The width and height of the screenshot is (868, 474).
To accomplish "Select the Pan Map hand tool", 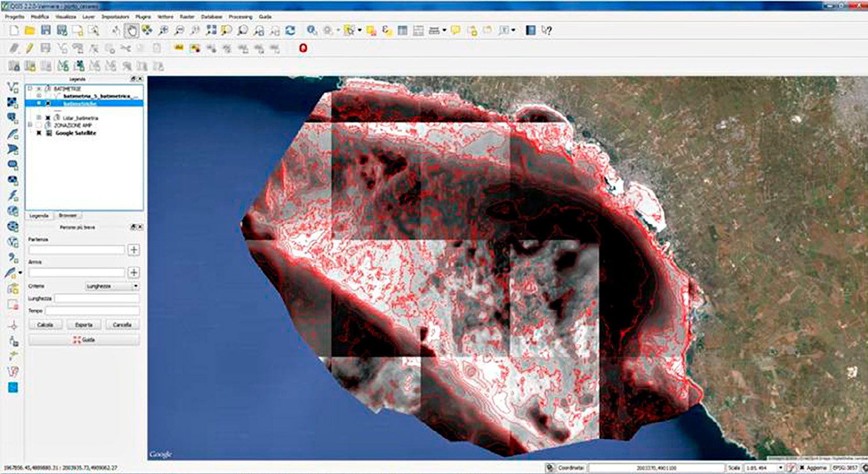I will [132, 30].
